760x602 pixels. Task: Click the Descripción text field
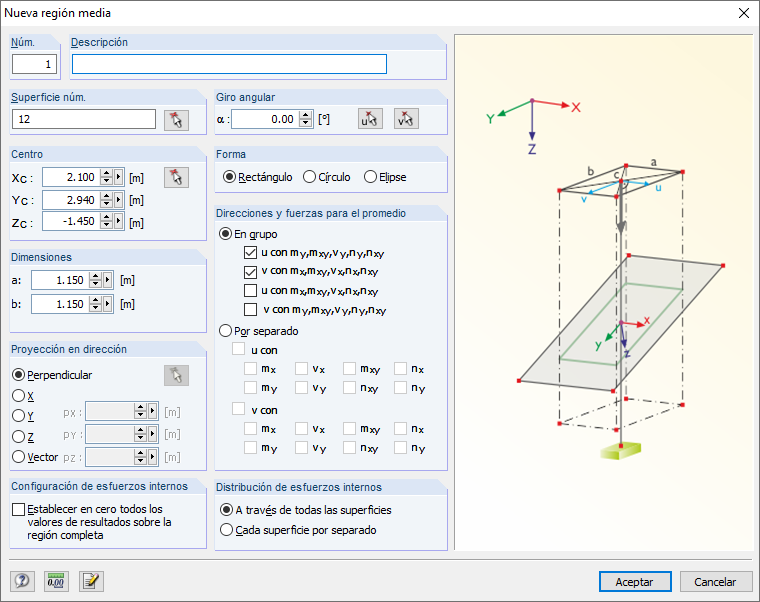click(x=229, y=64)
